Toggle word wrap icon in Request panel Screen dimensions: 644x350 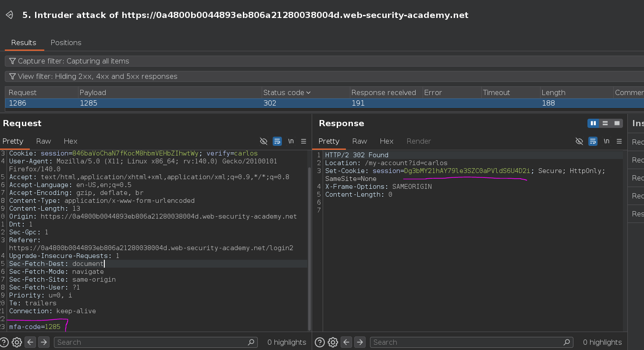coord(277,141)
